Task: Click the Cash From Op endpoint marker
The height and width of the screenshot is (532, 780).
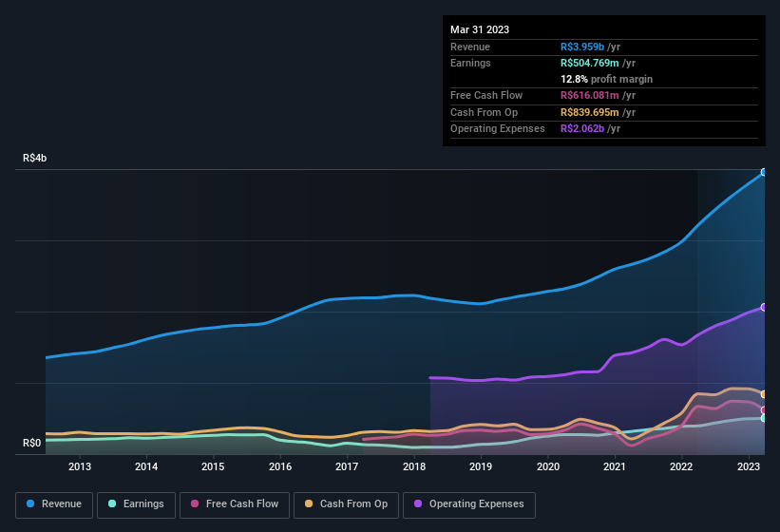Action: [764, 394]
